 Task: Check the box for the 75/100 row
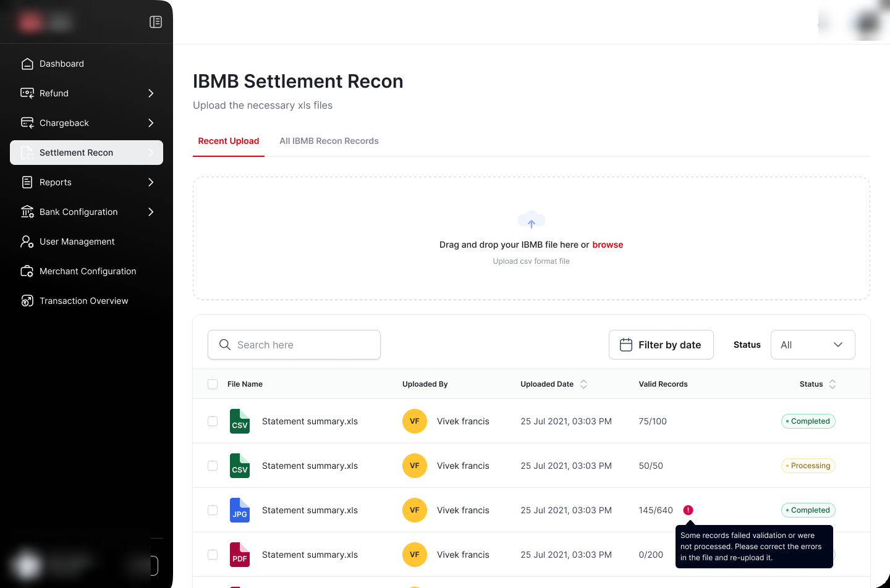pyautogui.click(x=213, y=421)
